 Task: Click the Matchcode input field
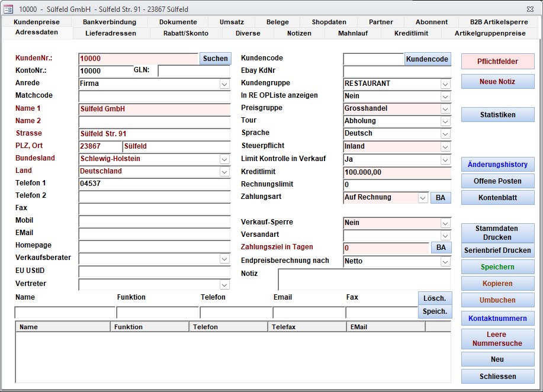[x=154, y=96]
